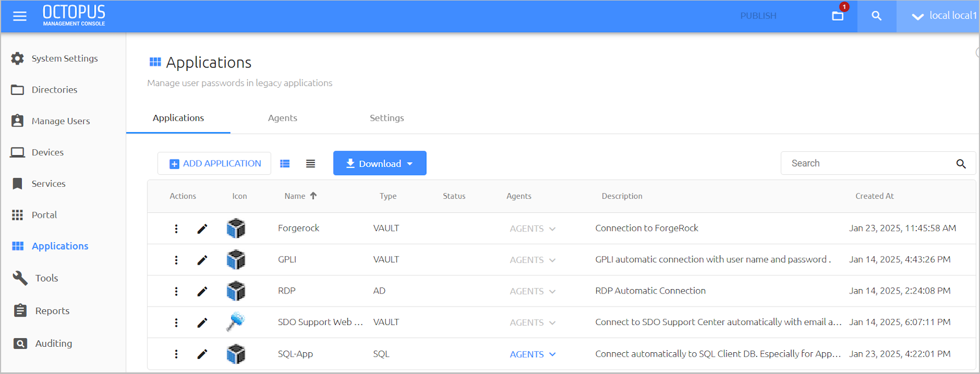Click the Octopus Management Console logo
Image resolution: width=980 pixels, height=374 pixels.
coord(74,15)
